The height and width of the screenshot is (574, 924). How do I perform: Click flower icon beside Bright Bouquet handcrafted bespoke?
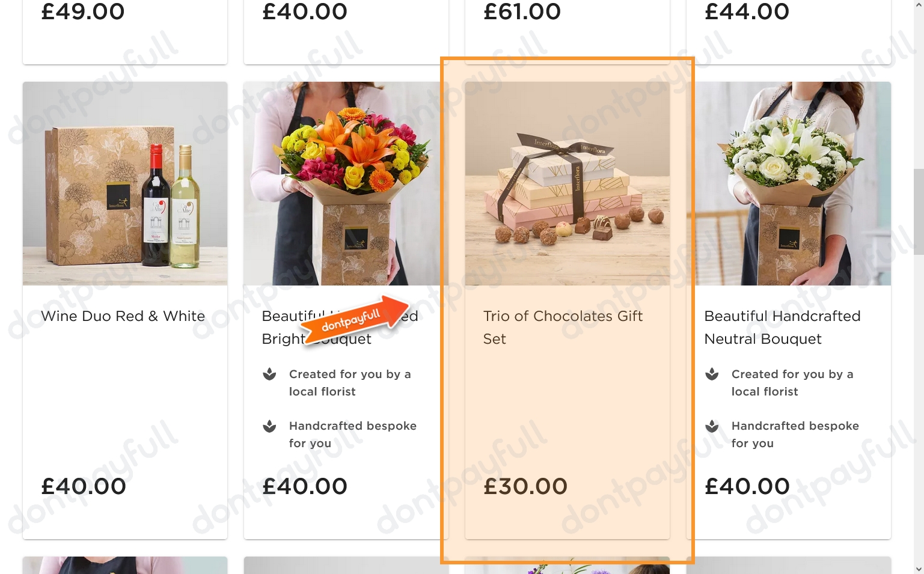click(x=269, y=426)
